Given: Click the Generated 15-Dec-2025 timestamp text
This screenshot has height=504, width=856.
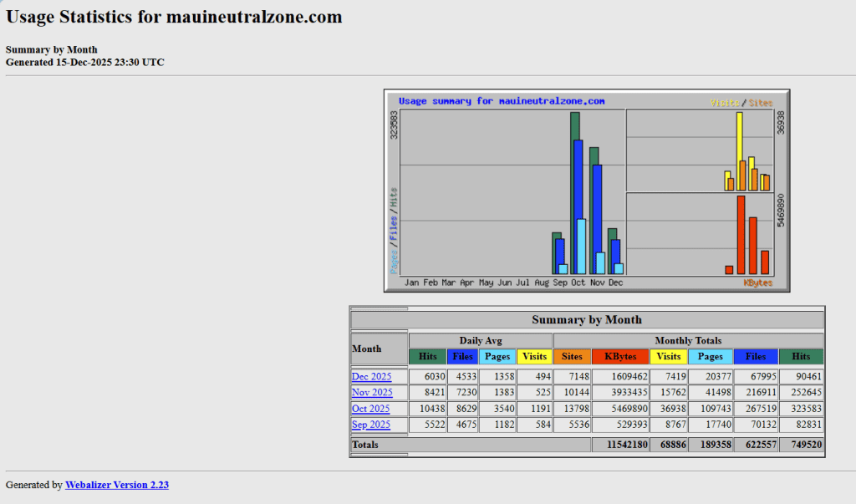Looking at the screenshot, I should [x=84, y=62].
